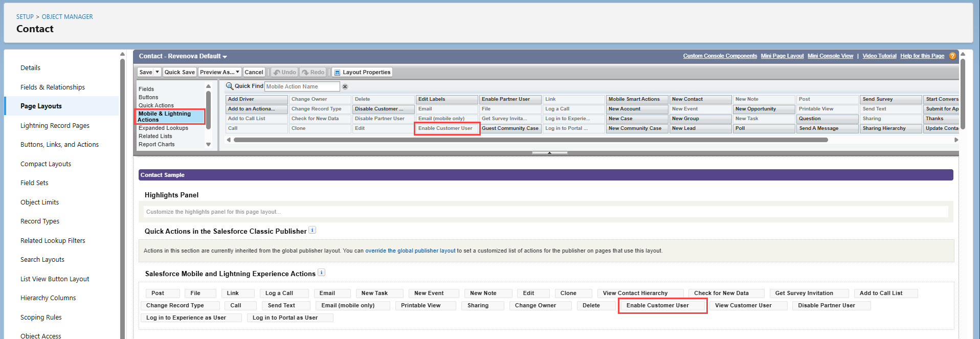Viewport: 980px width, 339px height.
Task: Collapse the palette using the bottom handle
Action: [x=550, y=153]
